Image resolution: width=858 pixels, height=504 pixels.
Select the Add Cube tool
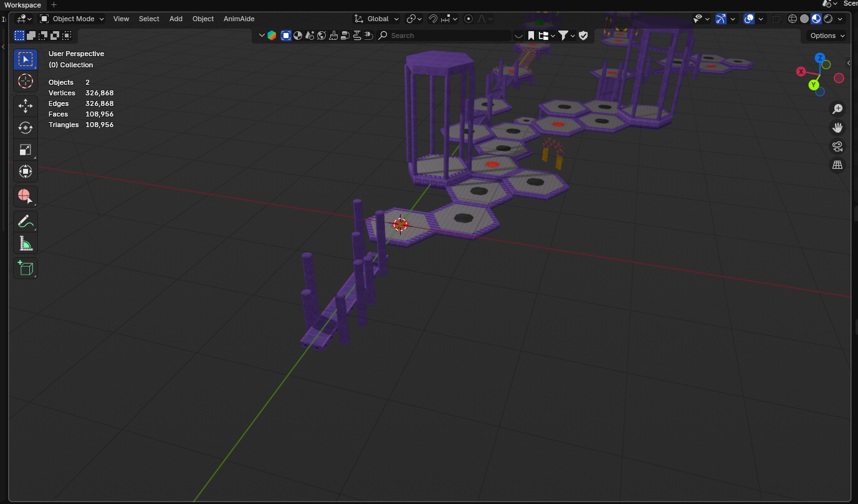25,268
